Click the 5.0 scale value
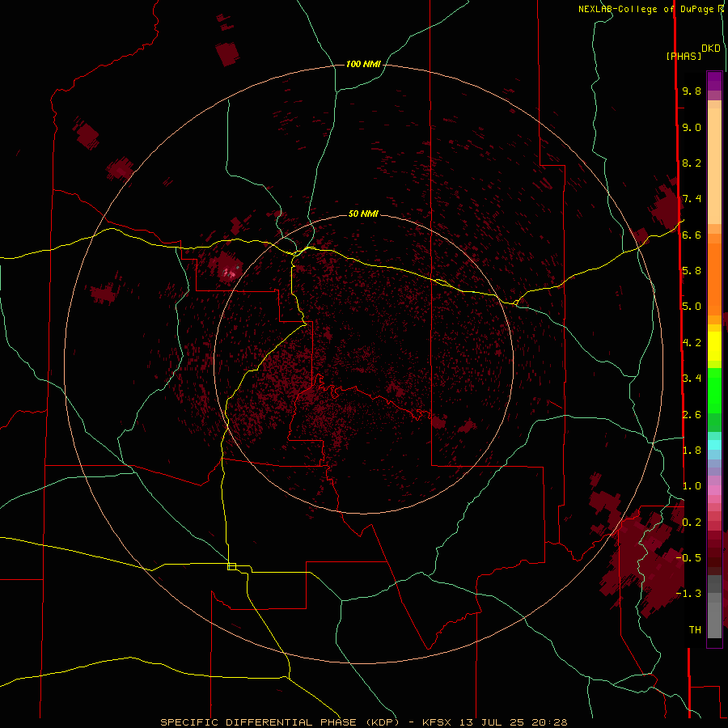Image resolution: width=728 pixels, height=728 pixels. [692, 307]
